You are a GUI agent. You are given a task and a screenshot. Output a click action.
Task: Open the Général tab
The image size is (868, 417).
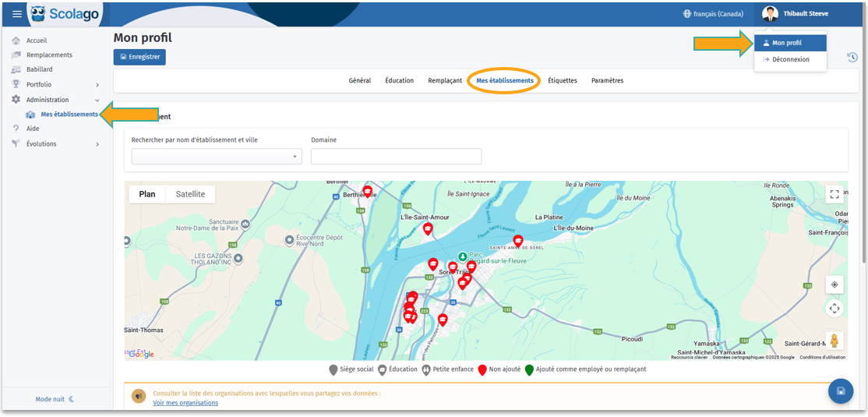point(360,81)
